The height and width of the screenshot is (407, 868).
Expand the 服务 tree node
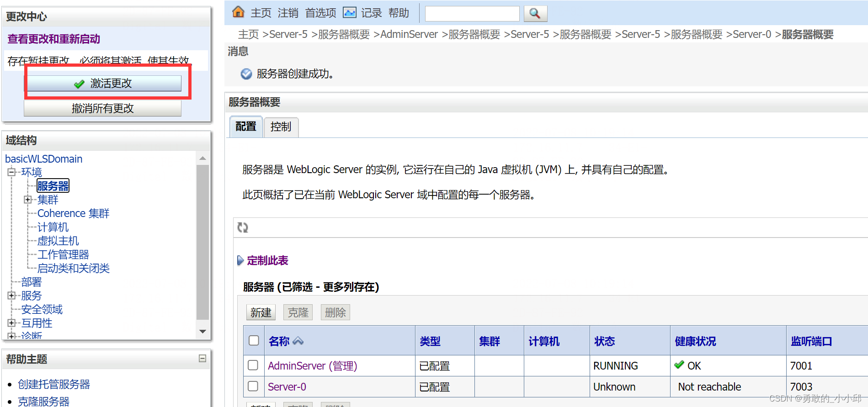tap(11, 296)
